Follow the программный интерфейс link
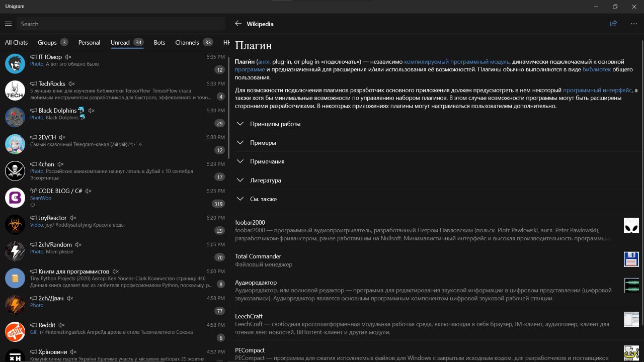Screen dimensions: 644x362 (597, 90)
